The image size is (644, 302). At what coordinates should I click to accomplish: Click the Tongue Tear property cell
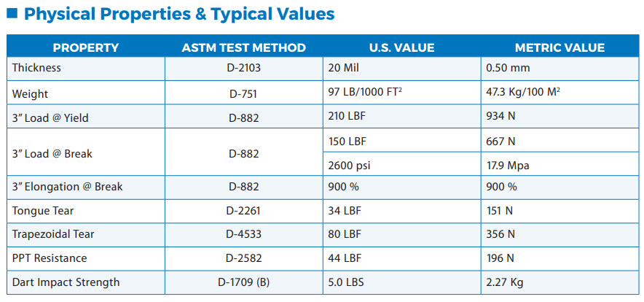click(x=43, y=211)
